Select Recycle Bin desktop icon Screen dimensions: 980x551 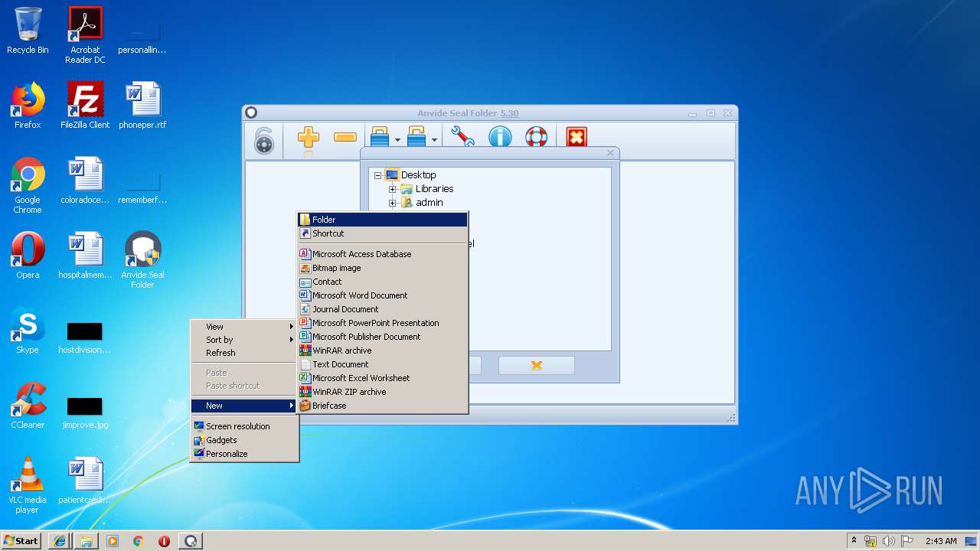point(28,31)
